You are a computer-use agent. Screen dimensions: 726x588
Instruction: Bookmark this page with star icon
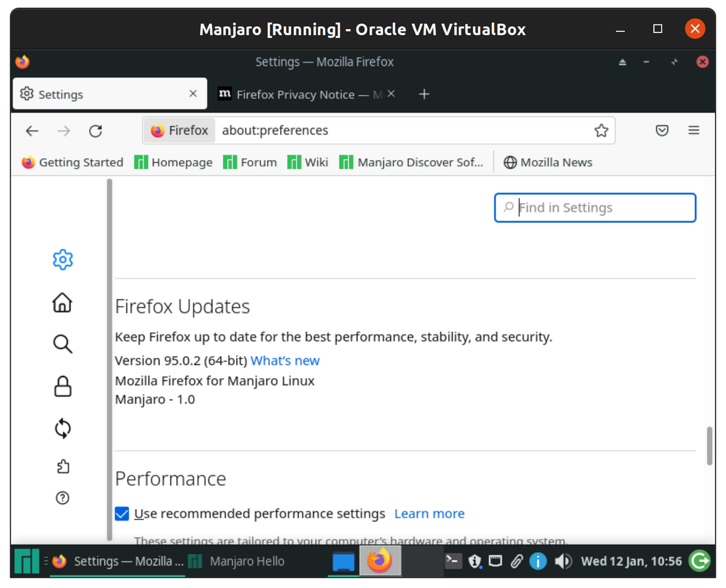coord(601,131)
